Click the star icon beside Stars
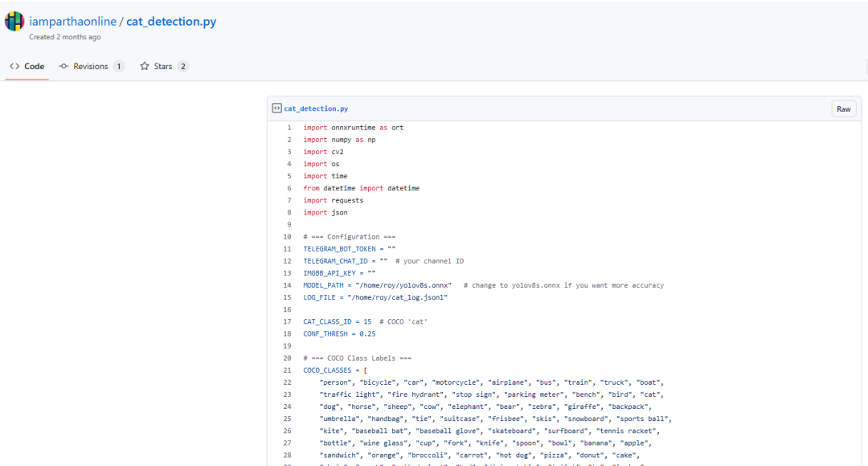 (x=145, y=67)
